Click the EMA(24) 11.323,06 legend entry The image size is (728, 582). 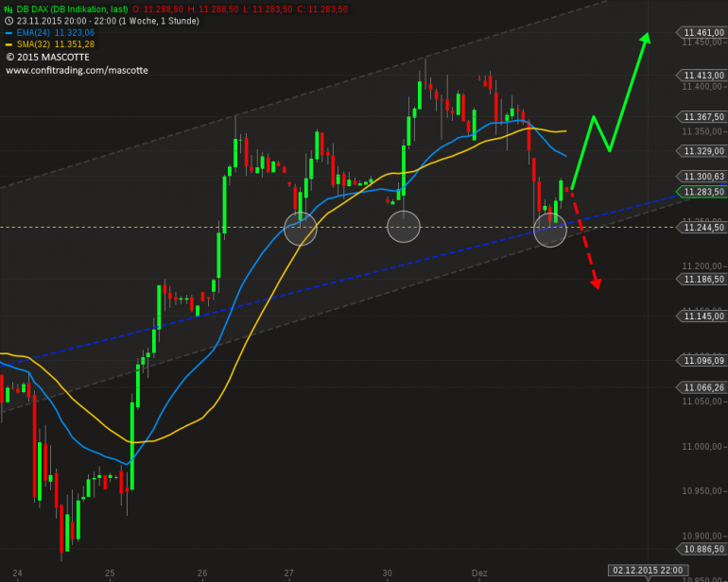[x=55, y=33]
